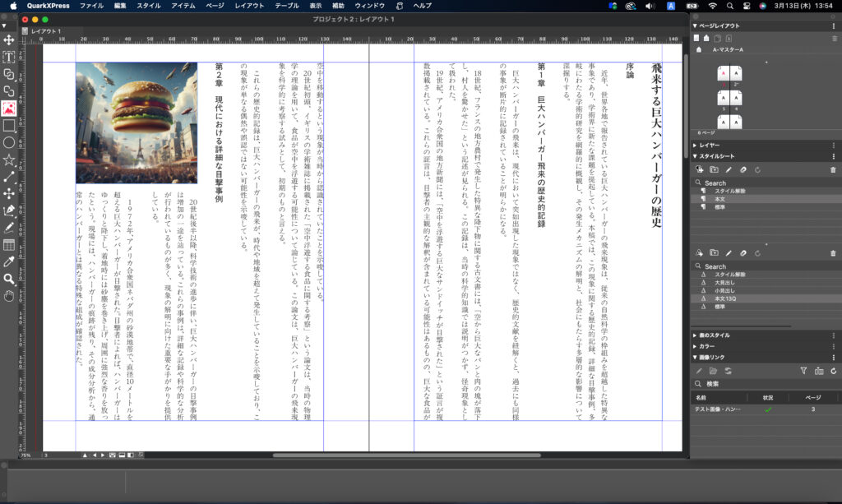Refresh image links with the reload icon
The image size is (842, 504).
pos(834,371)
